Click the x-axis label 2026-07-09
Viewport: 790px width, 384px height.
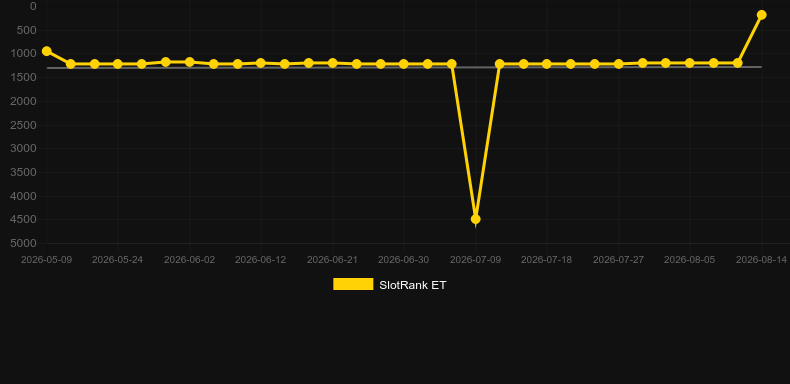click(x=476, y=260)
